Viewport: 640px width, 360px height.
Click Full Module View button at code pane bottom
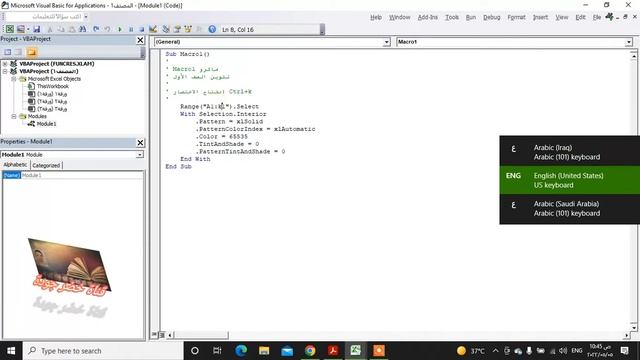(x=162, y=335)
